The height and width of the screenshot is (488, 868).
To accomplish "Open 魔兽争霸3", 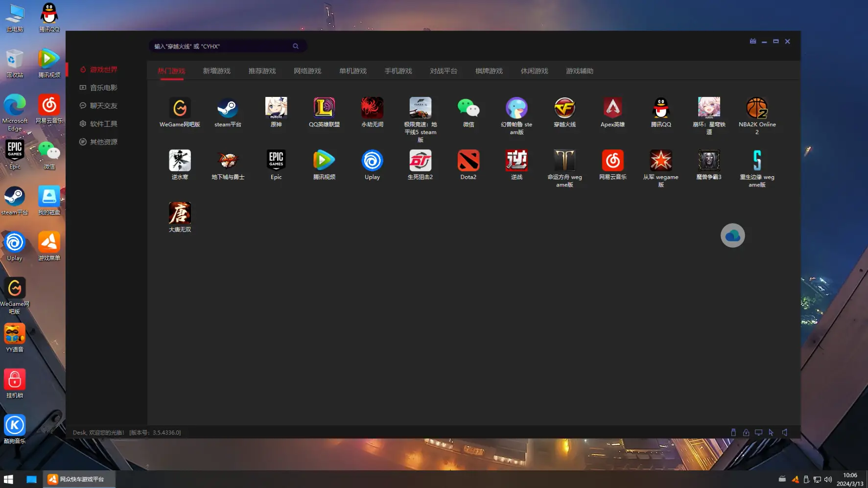I will 709,165.
